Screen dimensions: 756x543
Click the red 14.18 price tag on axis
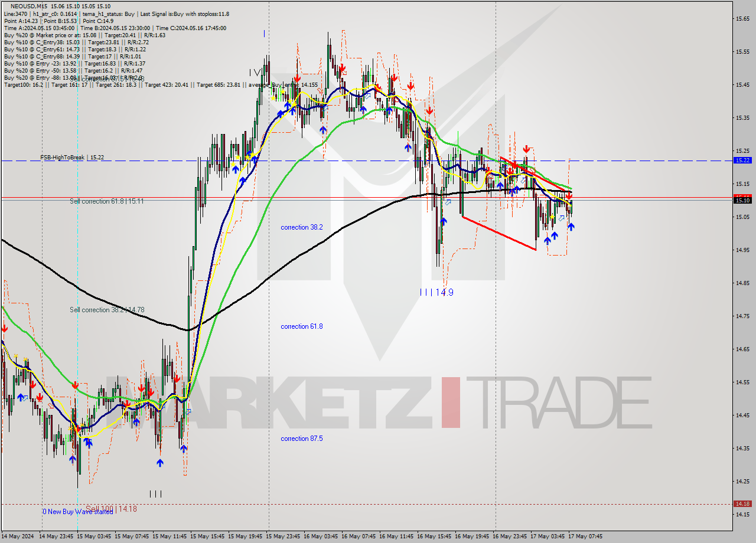(x=742, y=503)
